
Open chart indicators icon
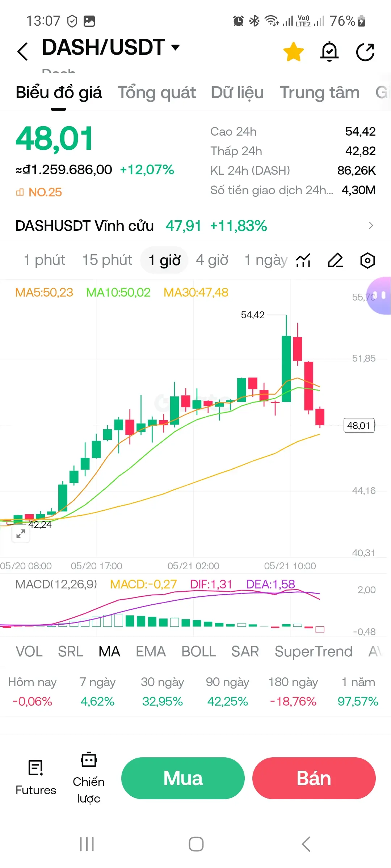click(303, 260)
